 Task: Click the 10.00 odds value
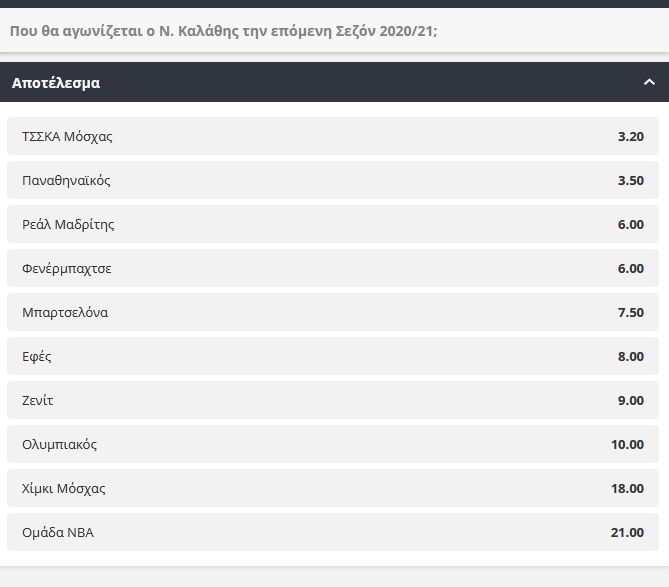coord(627,445)
